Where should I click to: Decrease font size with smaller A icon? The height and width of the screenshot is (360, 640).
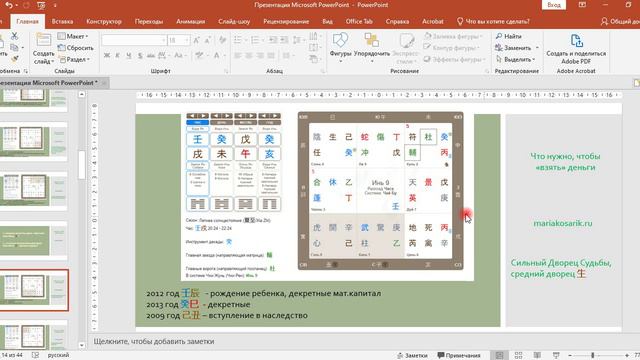point(208,40)
